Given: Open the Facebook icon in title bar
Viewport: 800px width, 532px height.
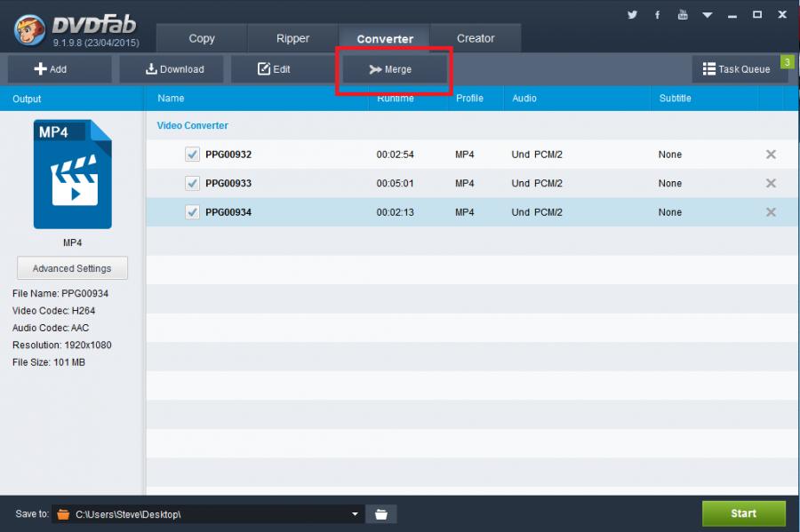Looking at the screenshot, I should point(658,15).
